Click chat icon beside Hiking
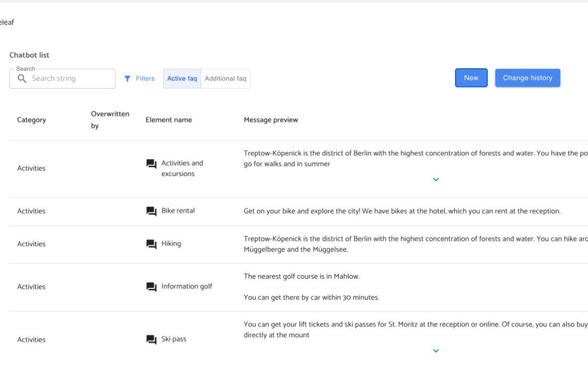The width and height of the screenshot is (588, 367). pyautogui.click(x=151, y=244)
